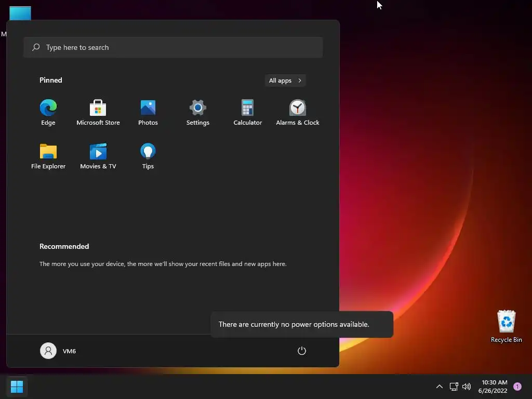532x399 pixels.
Task: Launch the Calculator app
Action: (248, 112)
